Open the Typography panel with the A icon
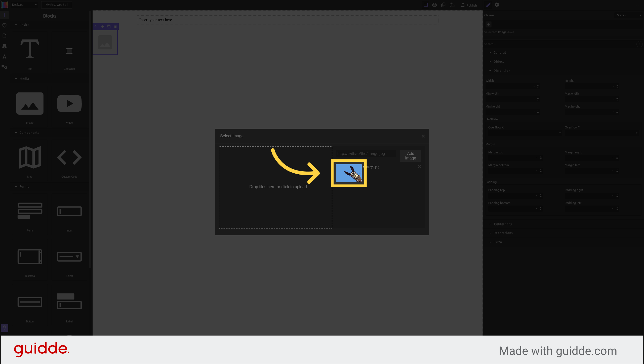Image resolution: width=644 pixels, height=364 pixels. 5,57
